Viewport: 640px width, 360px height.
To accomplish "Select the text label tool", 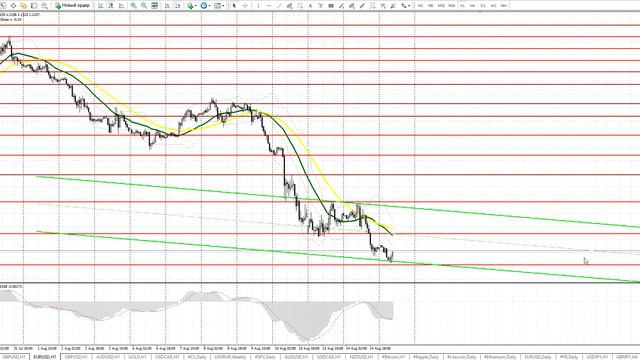I will pyautogui.click(x=320, y=6).
